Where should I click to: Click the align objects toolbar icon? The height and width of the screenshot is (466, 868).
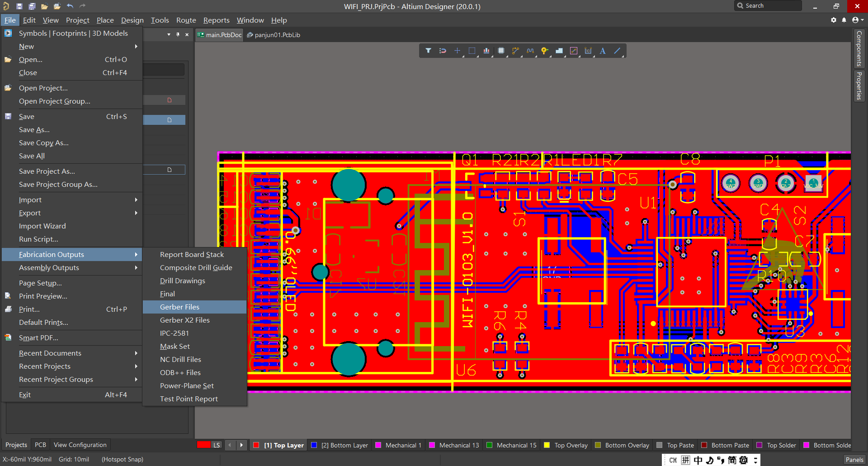click(x=486, y=51)
